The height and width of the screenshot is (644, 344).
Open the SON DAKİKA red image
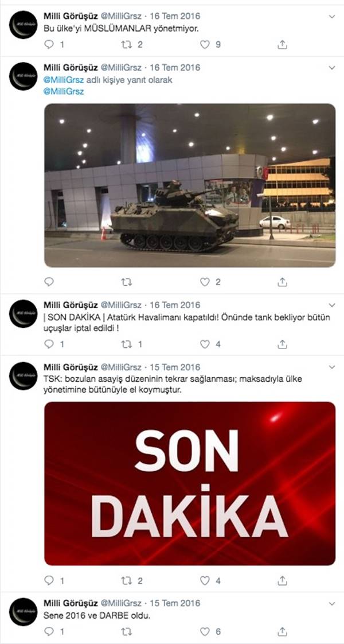(190, 483)
